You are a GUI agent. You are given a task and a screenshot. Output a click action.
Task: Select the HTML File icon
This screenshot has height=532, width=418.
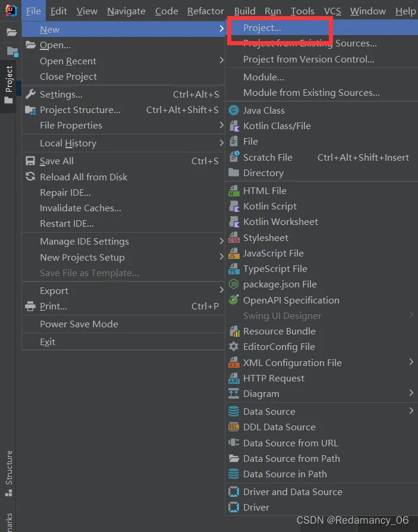point(233,191)
